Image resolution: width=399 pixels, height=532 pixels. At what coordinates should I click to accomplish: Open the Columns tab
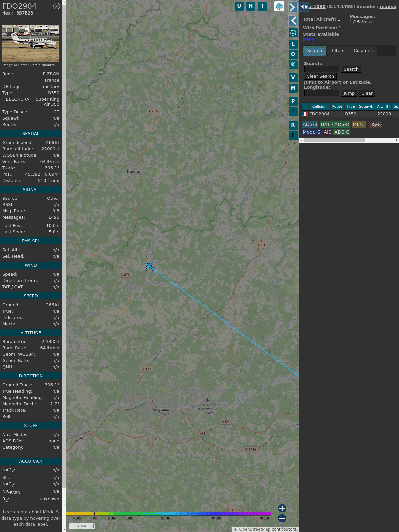pos(363,51)
